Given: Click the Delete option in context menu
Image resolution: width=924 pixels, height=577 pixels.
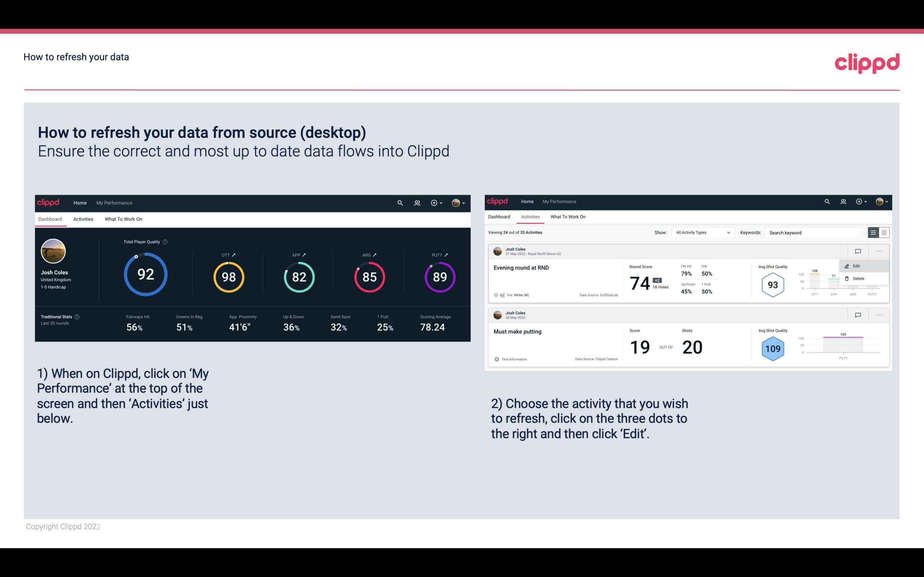Looking at the screenshot, I should [x=859, y=278].
